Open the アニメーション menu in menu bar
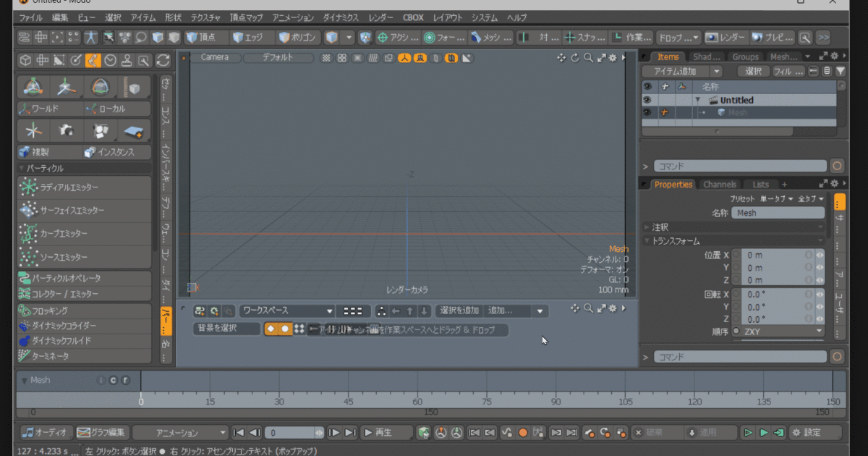868x456 pixels. coord(293,17)
